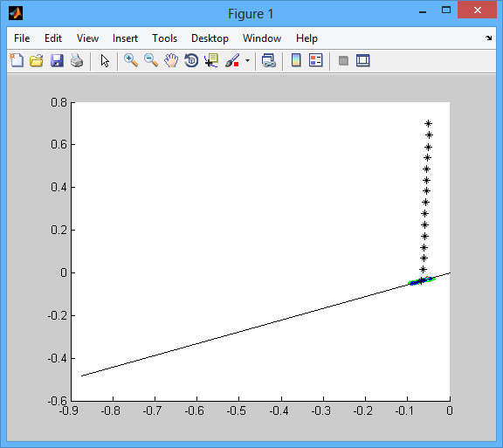The height and width of the screenshot is (448, 503).
Task: Insert a legend via toolbar icon
Action: tap(315, 60)
